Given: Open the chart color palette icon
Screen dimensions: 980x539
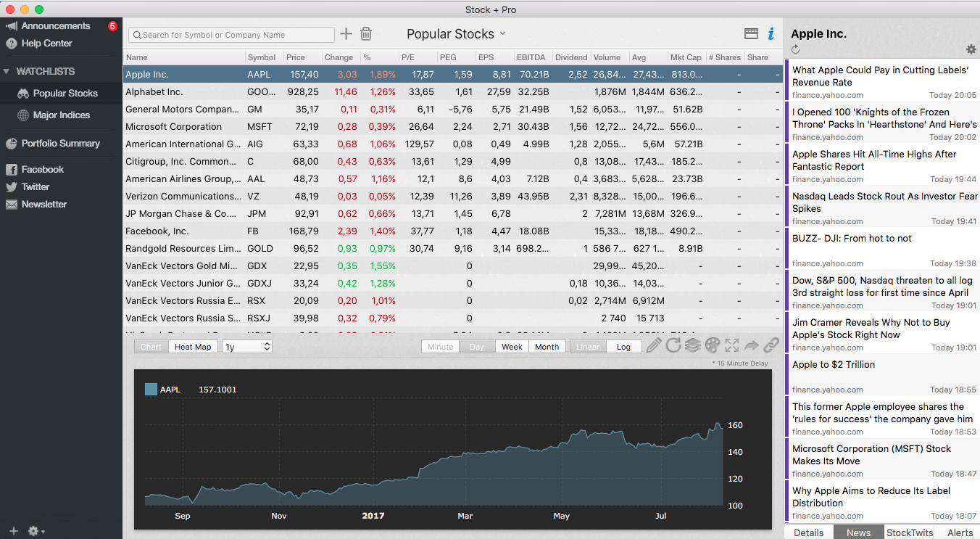Looking at the screenshot, I should pos(713,345).
